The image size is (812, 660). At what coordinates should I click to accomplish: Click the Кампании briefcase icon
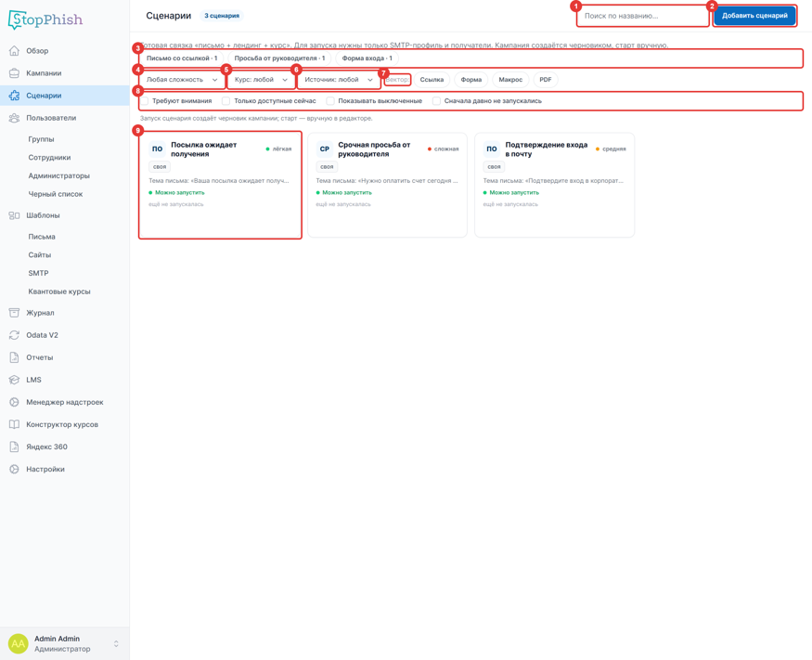coord(14,73)
